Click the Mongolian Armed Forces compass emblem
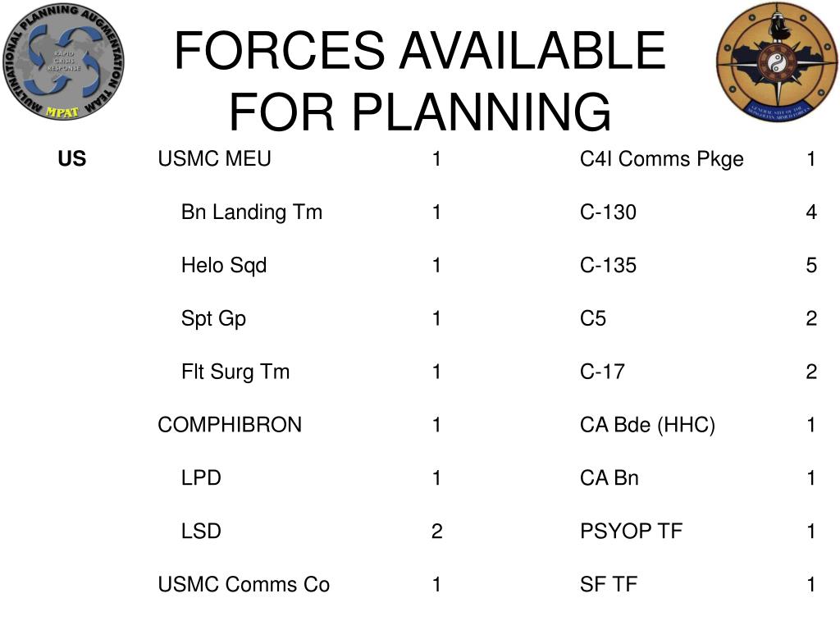 coord(777,62)
